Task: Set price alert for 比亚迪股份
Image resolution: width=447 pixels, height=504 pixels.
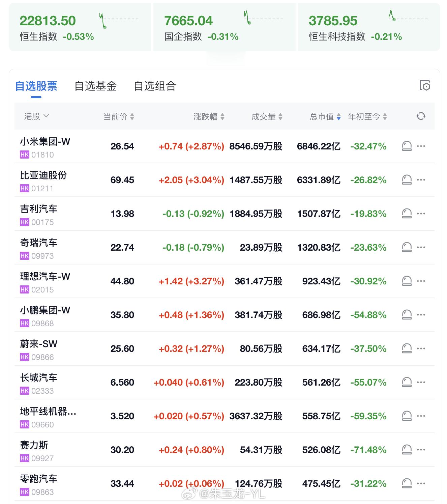Action: pyautogui.click(x=407, y=180)
